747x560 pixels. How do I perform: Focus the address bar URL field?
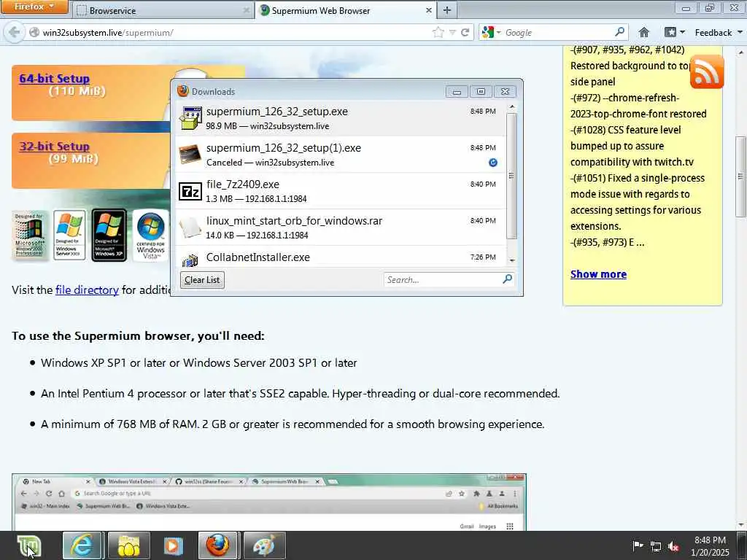click(233, 32)
